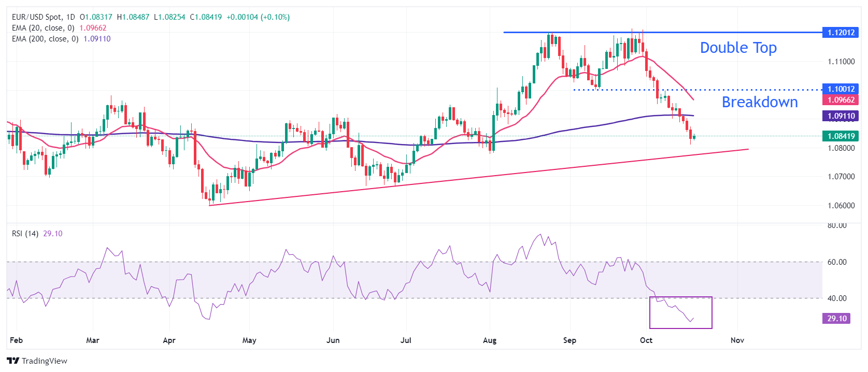
Task: Click the RSI (14) indicator label
Action: tap(25, 234)
